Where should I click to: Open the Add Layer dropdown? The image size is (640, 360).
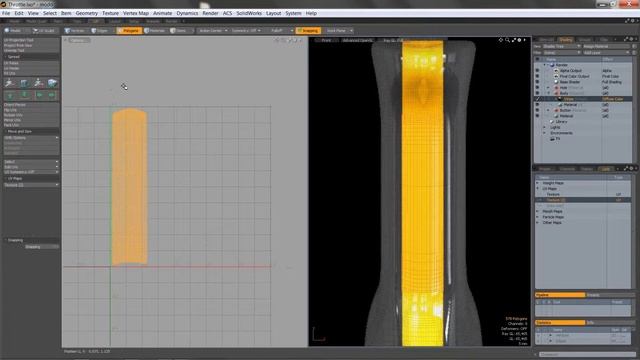[x=607, y=52]
